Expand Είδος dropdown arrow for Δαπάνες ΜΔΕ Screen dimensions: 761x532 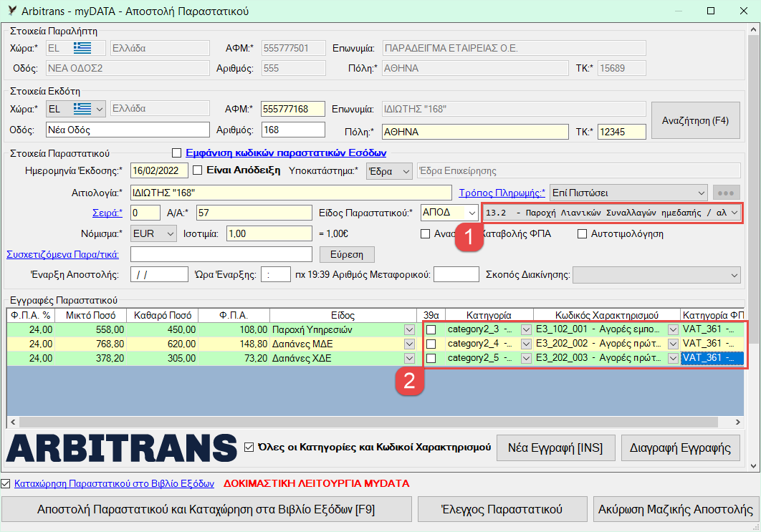pos(409,344)
